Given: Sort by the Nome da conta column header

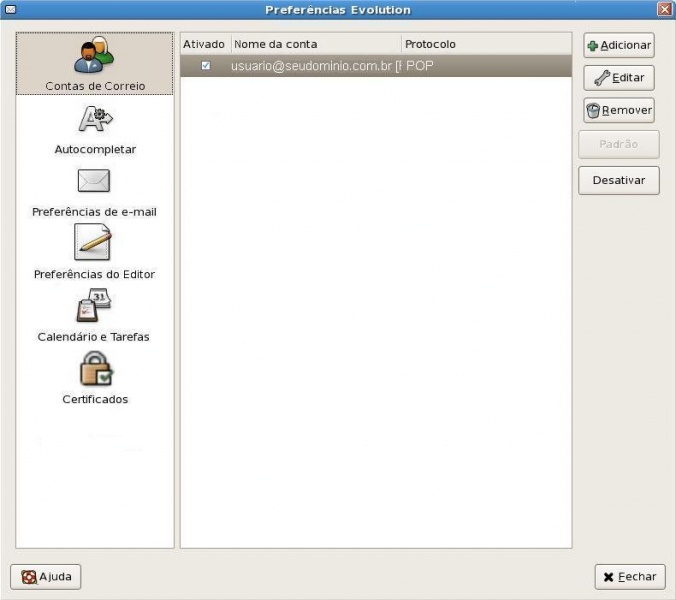Looking at the screenshot, I should (316, 44).
